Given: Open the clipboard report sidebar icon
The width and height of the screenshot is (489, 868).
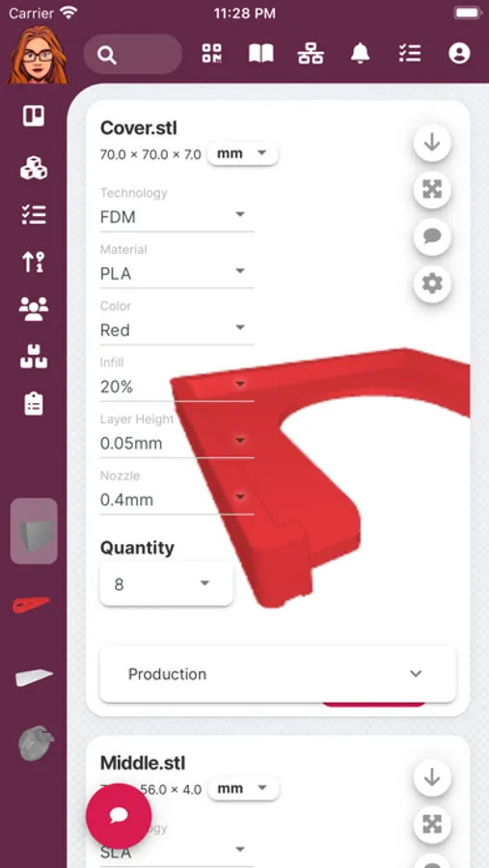Looking at the screenshot, I should [x=34, y=404].
